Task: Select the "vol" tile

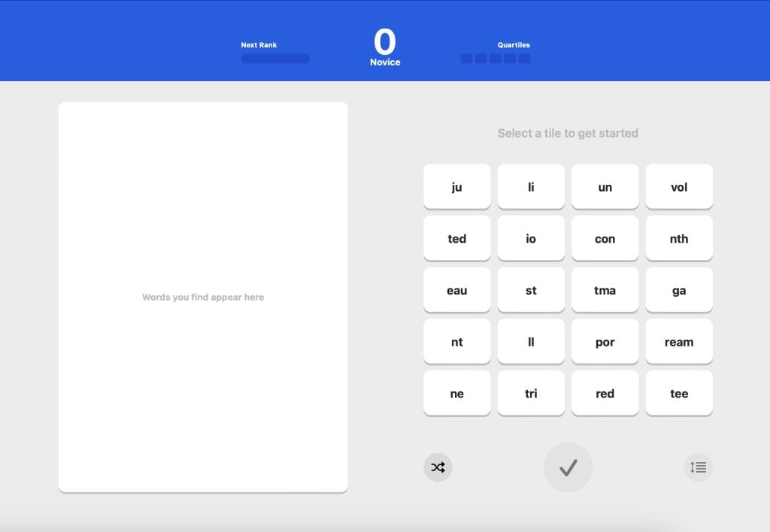Action: point(678,187)
